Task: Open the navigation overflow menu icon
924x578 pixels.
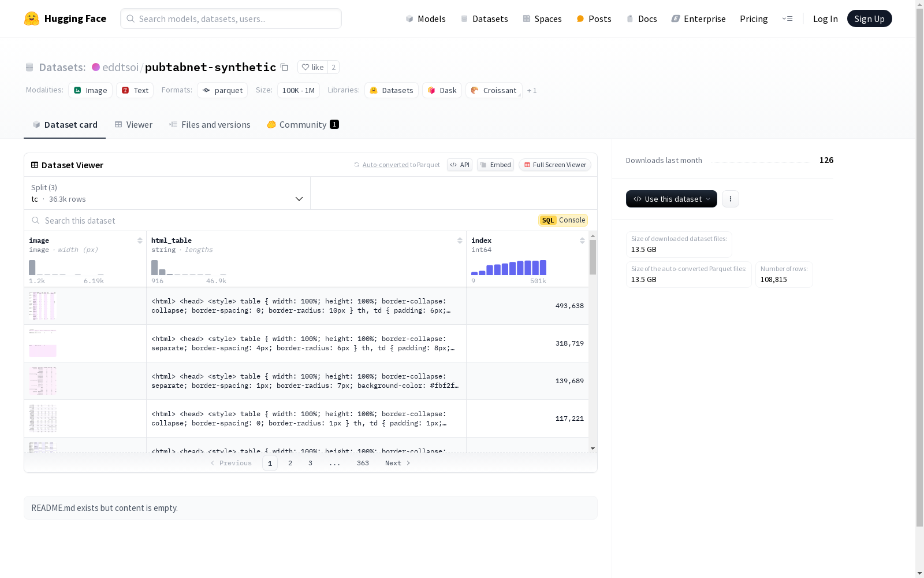Action: point(787,18)
